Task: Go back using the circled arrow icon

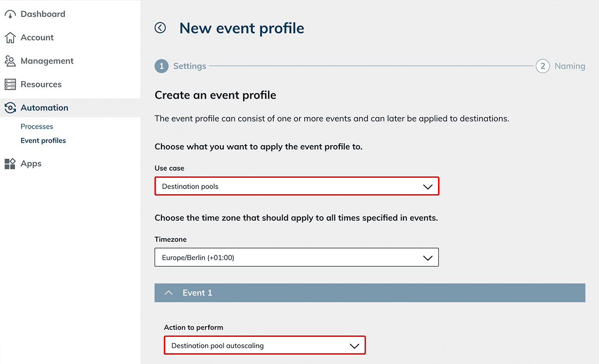Action: (160, 28)
